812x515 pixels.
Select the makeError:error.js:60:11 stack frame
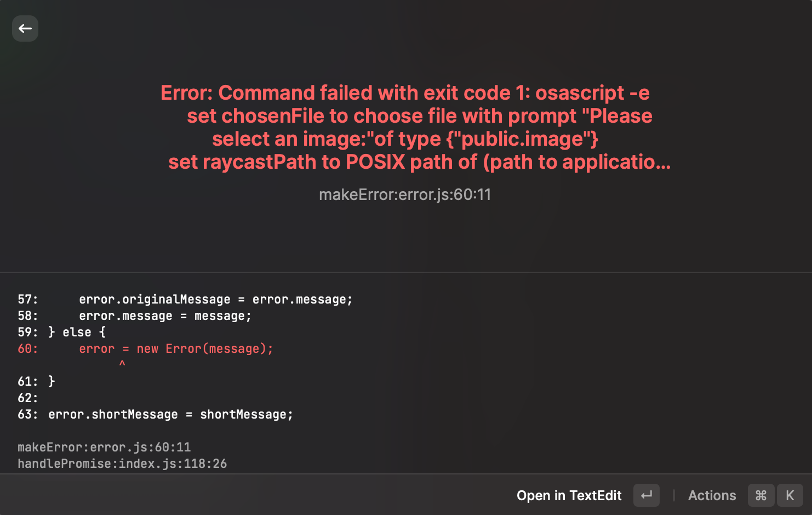tap(104, 447)
